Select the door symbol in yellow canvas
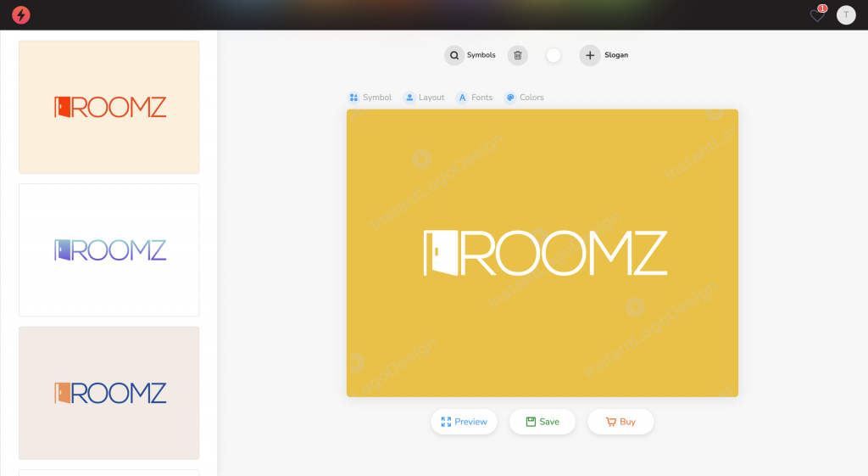Screen dimensions: 868x476 pyautogui.click(x=441, y=253)
